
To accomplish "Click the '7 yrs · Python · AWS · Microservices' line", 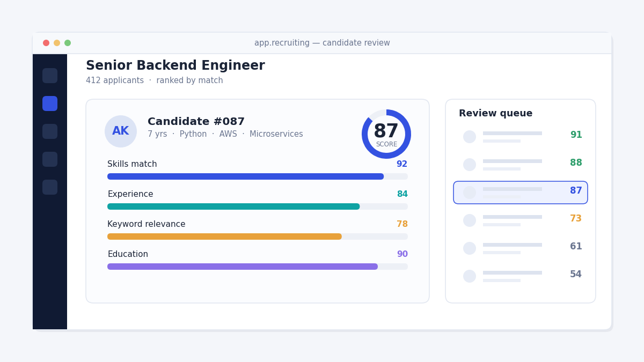I will 225,134.
